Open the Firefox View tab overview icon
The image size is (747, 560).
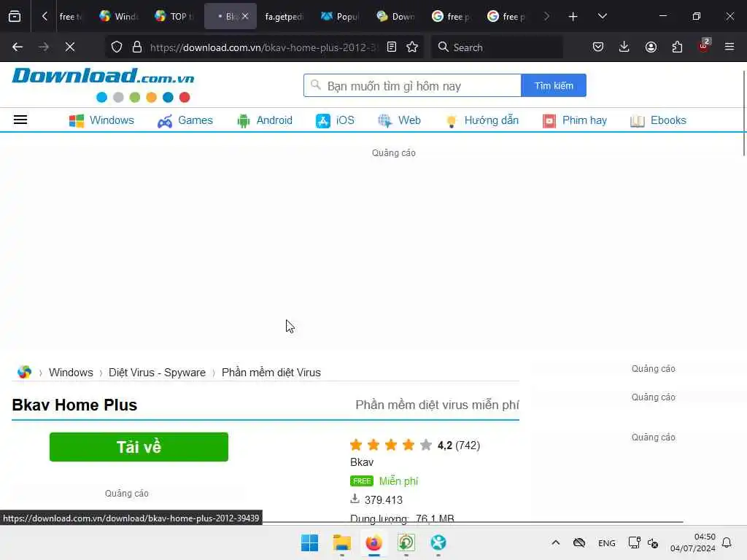(x=15, y=16)
